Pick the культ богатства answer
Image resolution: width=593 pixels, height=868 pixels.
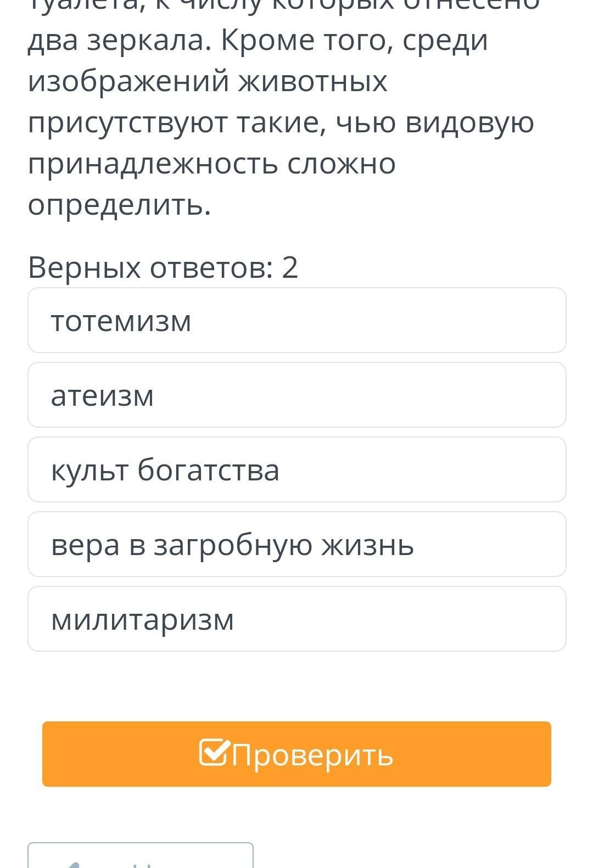click(x=296, y=470)
